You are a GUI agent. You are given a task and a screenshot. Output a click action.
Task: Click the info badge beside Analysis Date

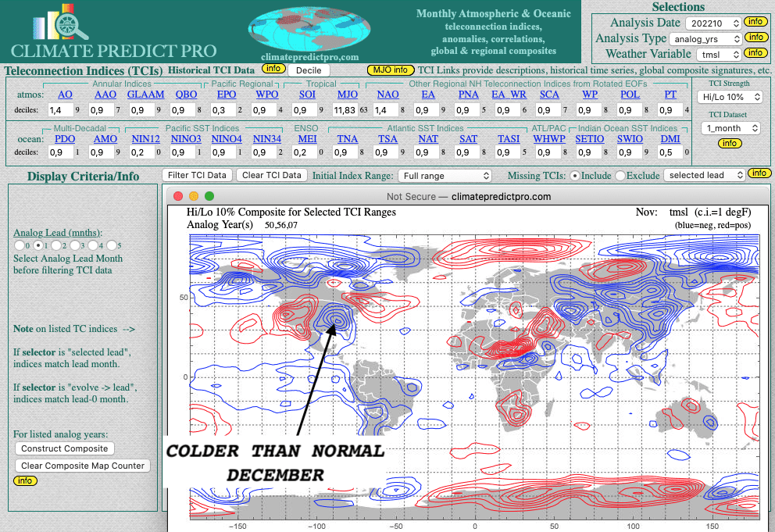tap(755, 22)
